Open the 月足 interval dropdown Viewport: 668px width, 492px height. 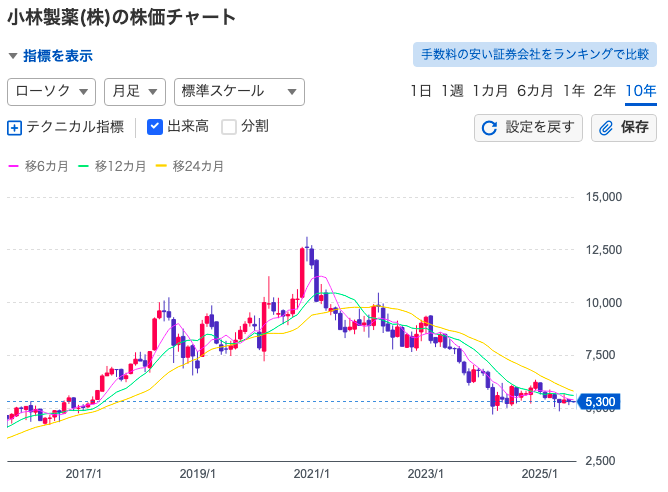(x=135, y=92)
